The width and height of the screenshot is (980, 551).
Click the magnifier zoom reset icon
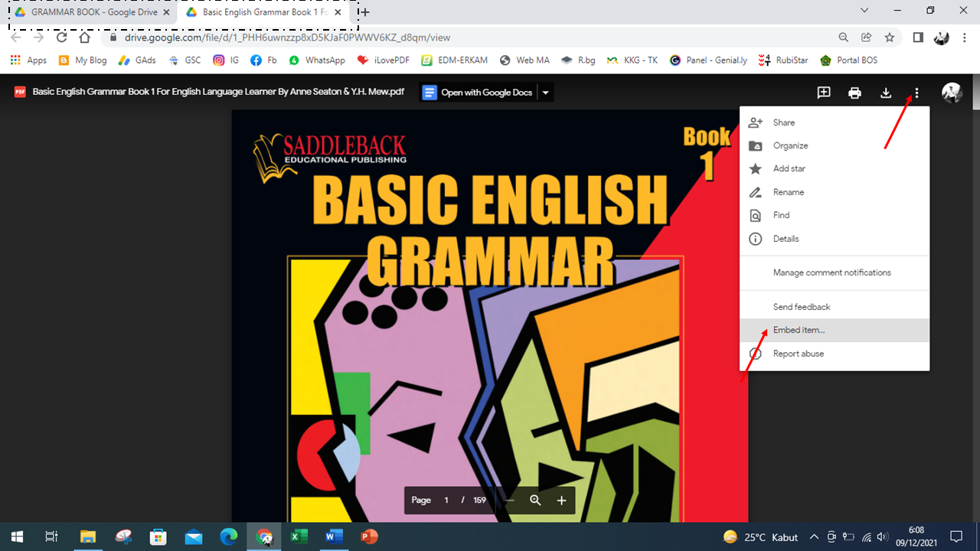(x=535, y=500)
